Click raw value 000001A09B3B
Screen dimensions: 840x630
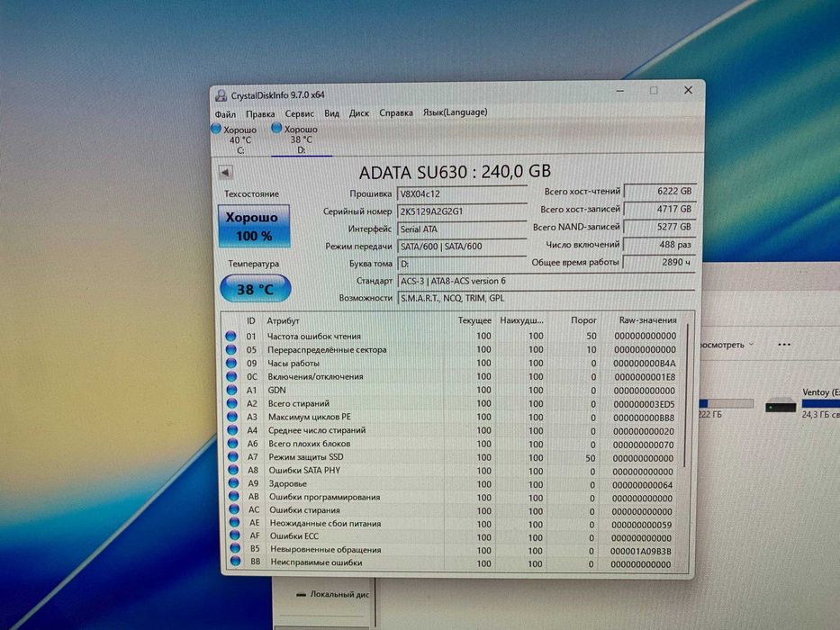click(641, 551)
